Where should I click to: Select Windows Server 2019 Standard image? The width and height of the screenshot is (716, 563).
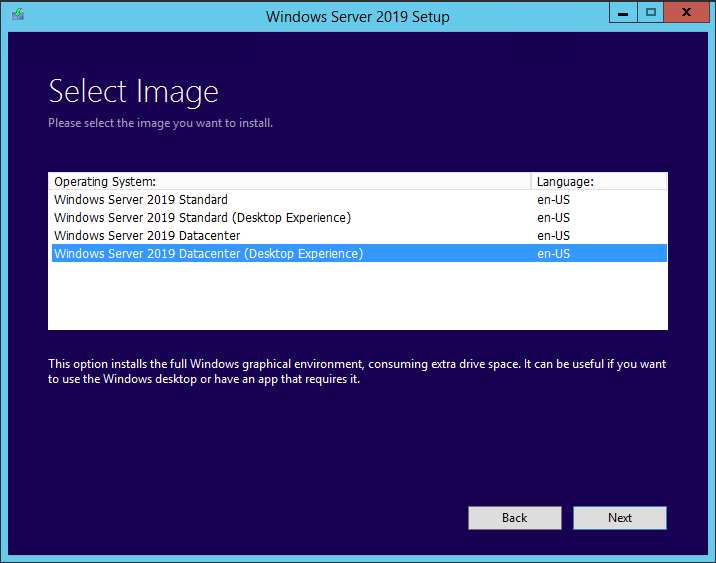pos(141,200)
